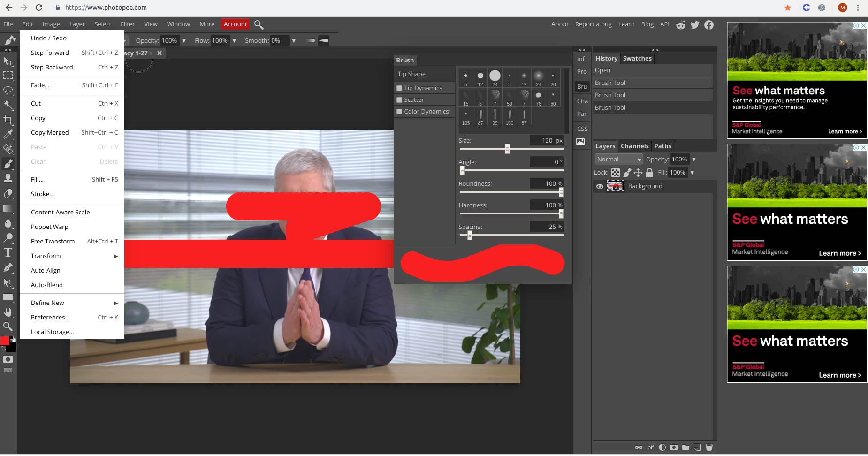This screenshot has width=868, height=456.
Task: Select the Lasso tool
Action: (8, 91)
